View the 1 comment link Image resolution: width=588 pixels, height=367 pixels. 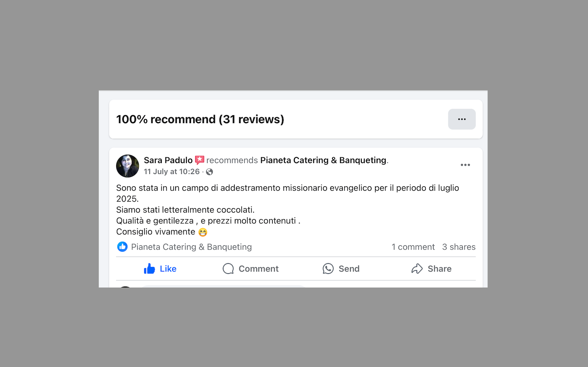413,247
